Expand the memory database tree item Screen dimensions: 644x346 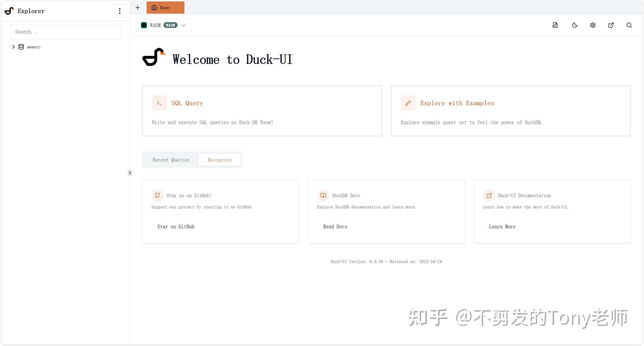tap(14, 47)
